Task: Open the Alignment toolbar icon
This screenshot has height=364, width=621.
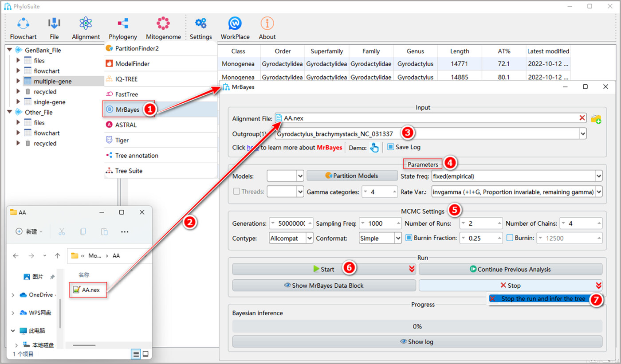Action: pyautogui.click(x=86, y=28)
